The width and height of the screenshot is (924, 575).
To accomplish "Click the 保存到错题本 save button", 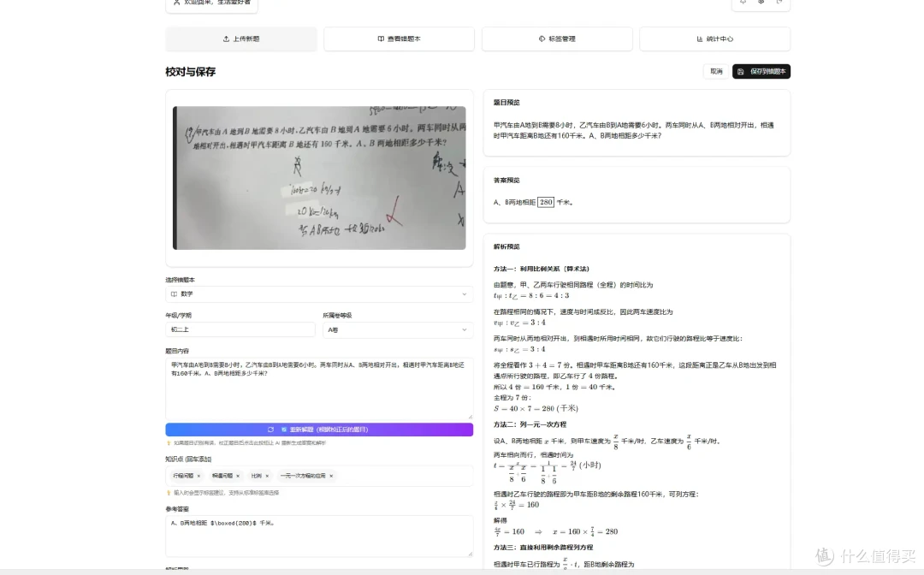I will click(x=761, y=71).
